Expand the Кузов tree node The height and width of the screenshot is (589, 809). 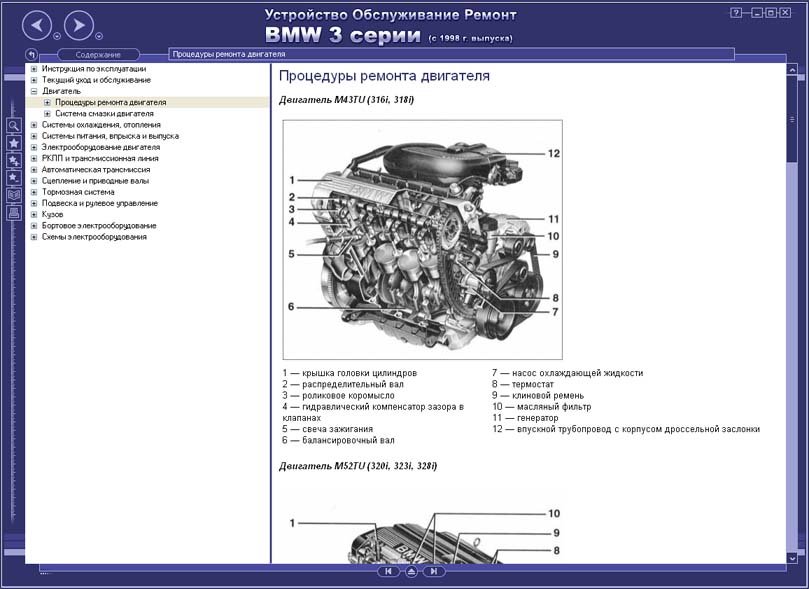click(x=34, y=215)
